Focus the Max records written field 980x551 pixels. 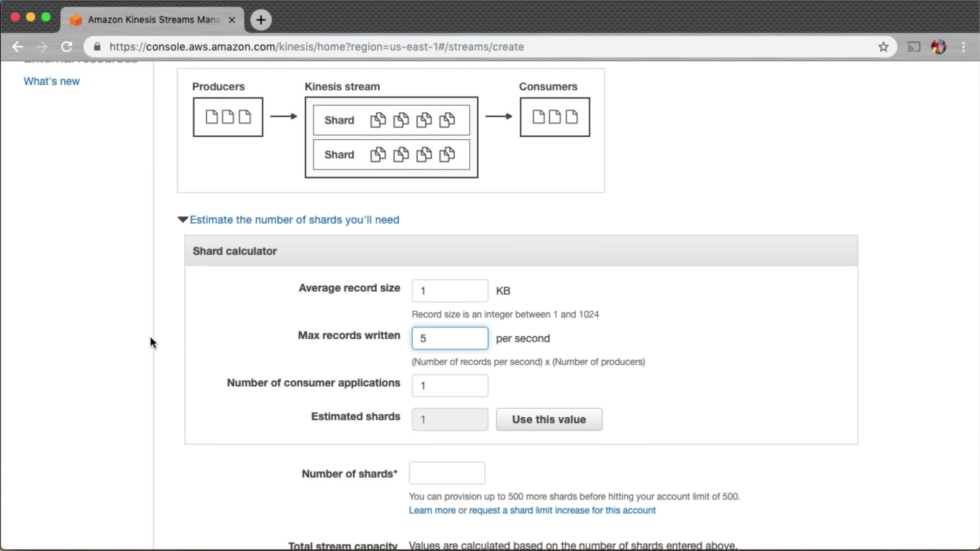click(x=450, y=338)
